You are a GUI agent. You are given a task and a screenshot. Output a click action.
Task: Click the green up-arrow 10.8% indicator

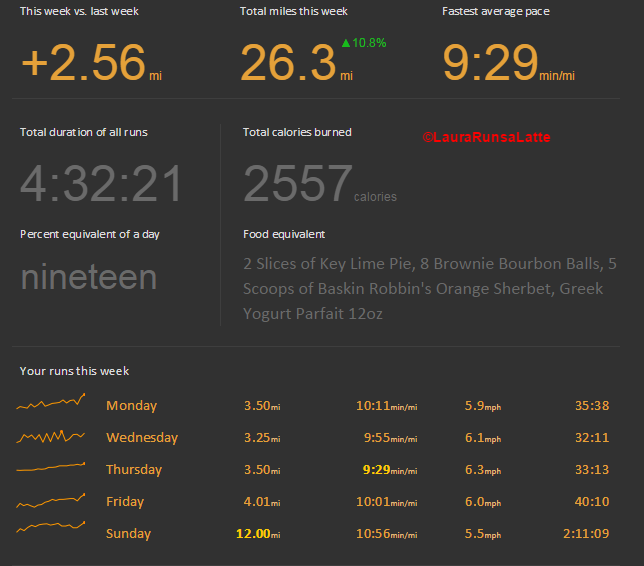coord(363,43)
